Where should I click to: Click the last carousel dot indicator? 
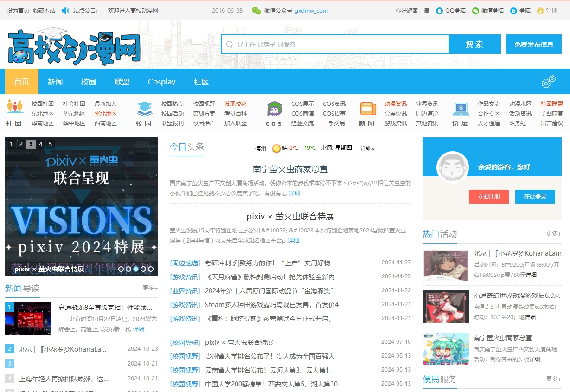(x=151, y=269)
